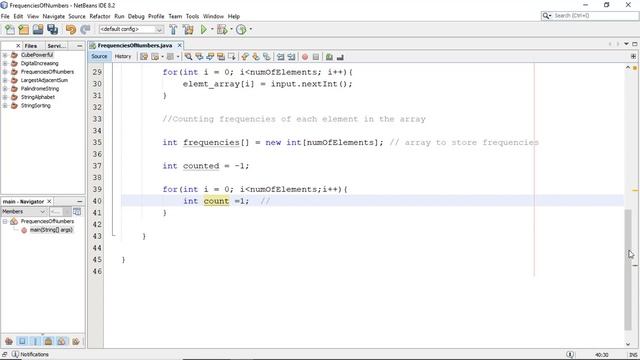Jump to Previous Bookmark icon
The image size is (640, 360).
pos(245,57)
